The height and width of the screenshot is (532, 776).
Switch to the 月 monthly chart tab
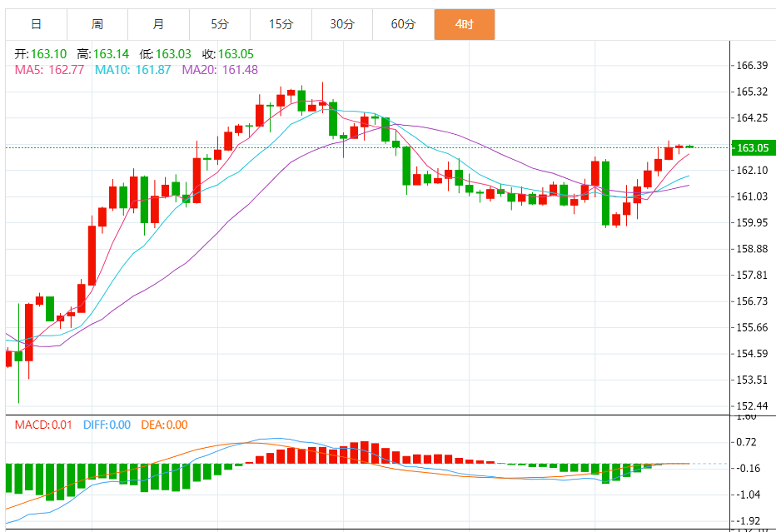coord(158,24)
